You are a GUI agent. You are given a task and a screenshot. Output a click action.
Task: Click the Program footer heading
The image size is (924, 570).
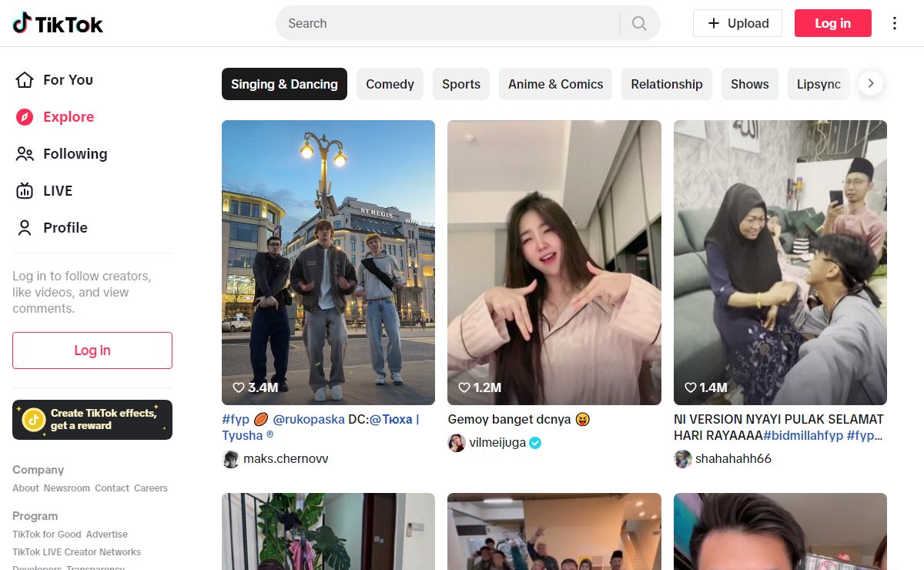35,516
